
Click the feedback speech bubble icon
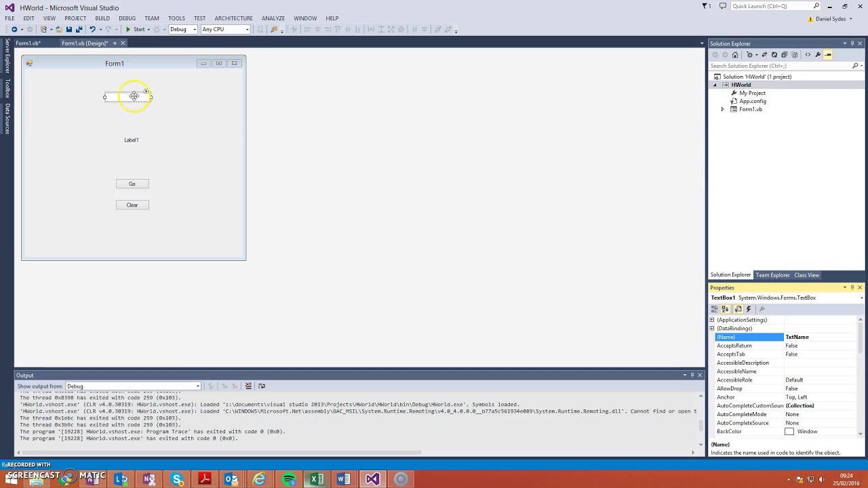point(723,6)
